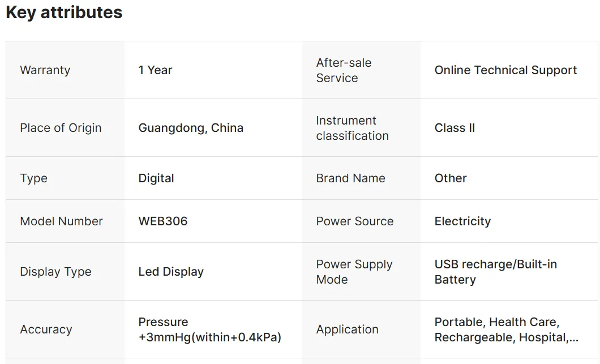The image size is (600, 364).
Task: Click the Power Source label
Action: point(354,221)
